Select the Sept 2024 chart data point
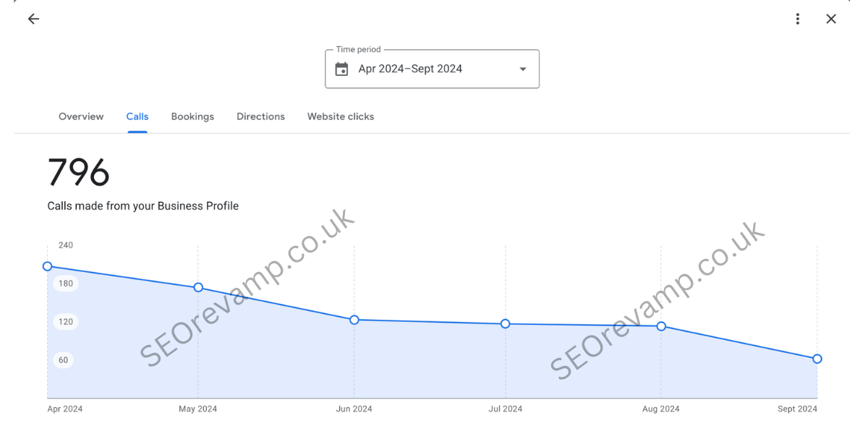This screenshot has height=434, width=868. 817,359
